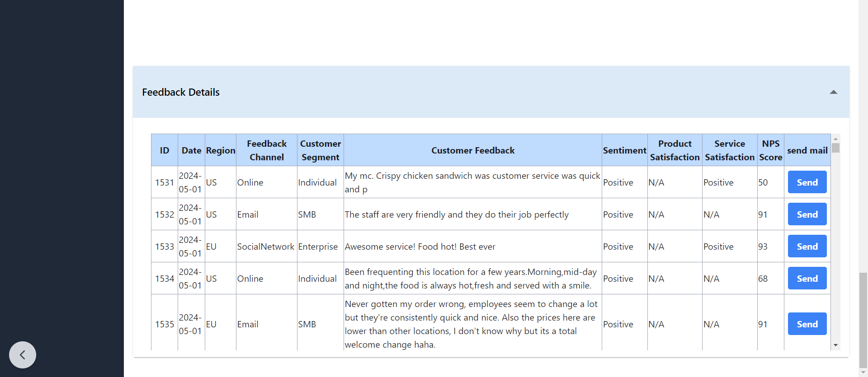Click the Date column header
The height and width of the screenshot is (377, 868).
point(191,150)
